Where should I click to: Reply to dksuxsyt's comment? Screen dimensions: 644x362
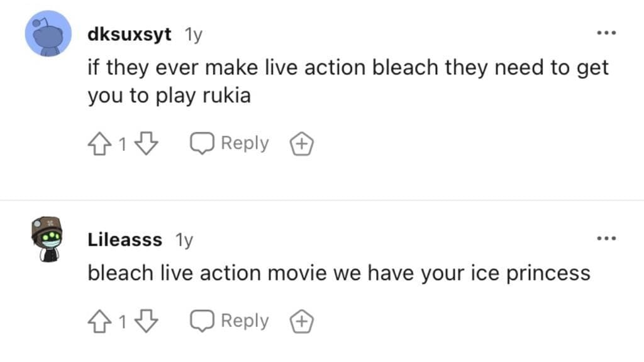244,143
